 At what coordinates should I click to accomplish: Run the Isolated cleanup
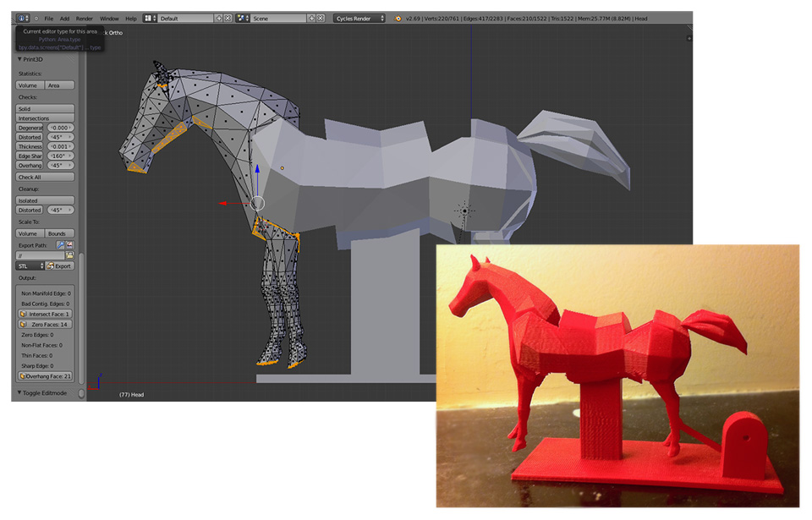[45, 200]
